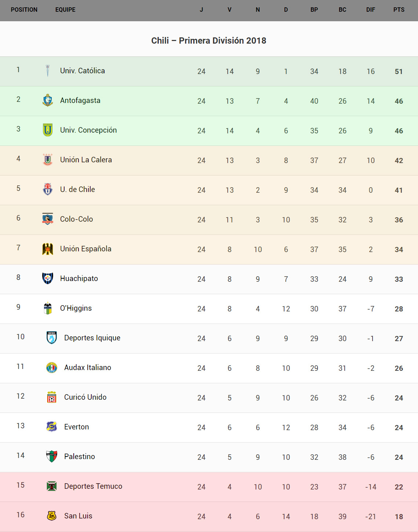Open the Deportes Iquique team name
Screen dimensions: 418x532
(92, 338)
